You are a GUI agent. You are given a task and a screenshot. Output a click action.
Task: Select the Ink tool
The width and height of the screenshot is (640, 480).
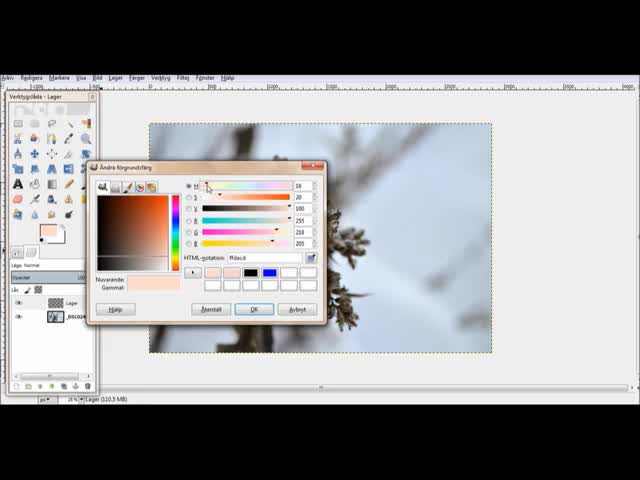[x=52, y=199]
